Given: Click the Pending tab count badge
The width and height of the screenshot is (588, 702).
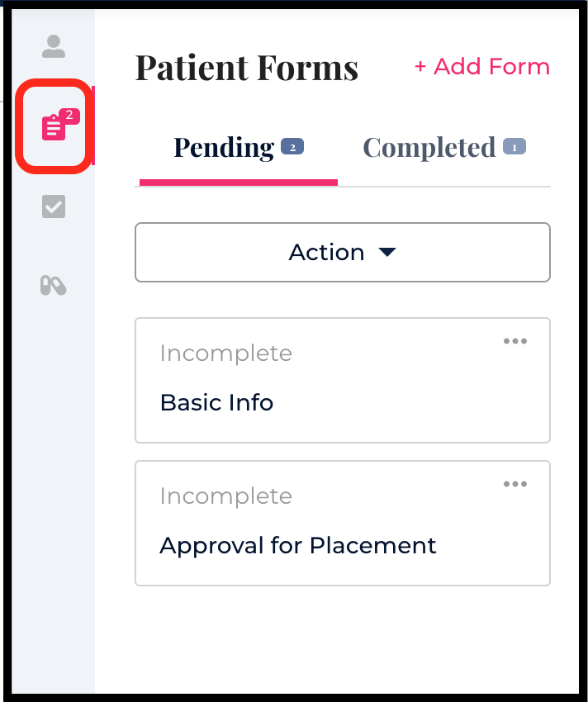Looking at the screenshot, I should [293, 148].
